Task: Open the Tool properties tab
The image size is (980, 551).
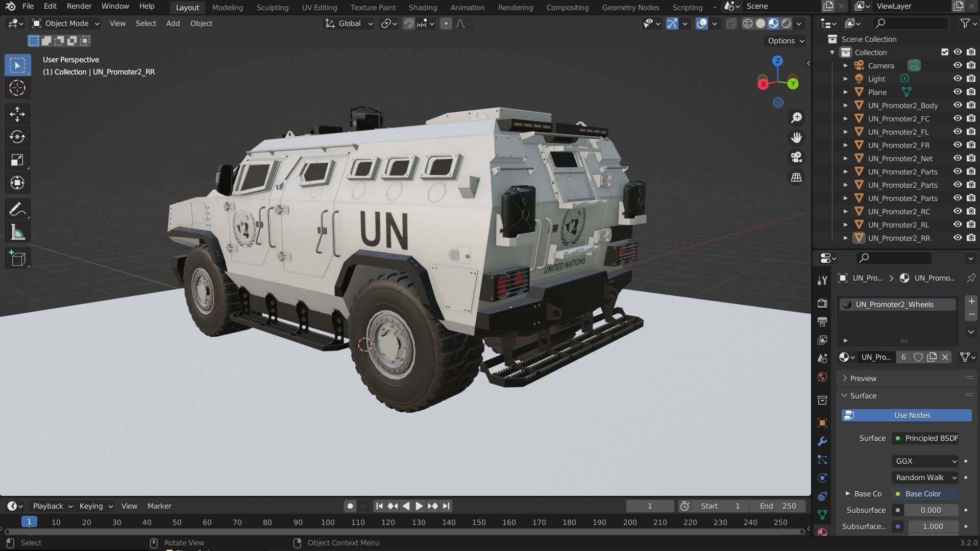Action: point(822,280)
